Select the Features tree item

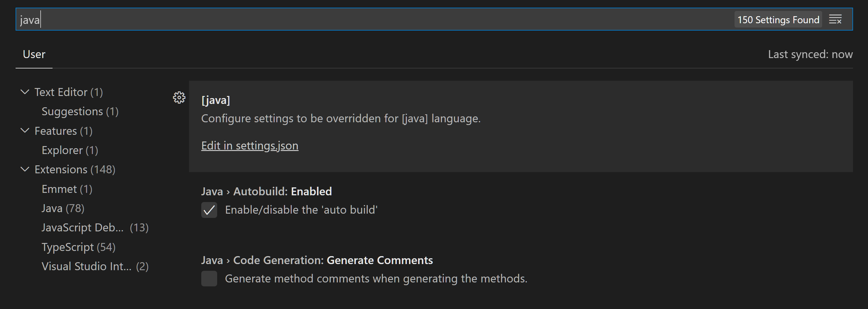(64, 131)
